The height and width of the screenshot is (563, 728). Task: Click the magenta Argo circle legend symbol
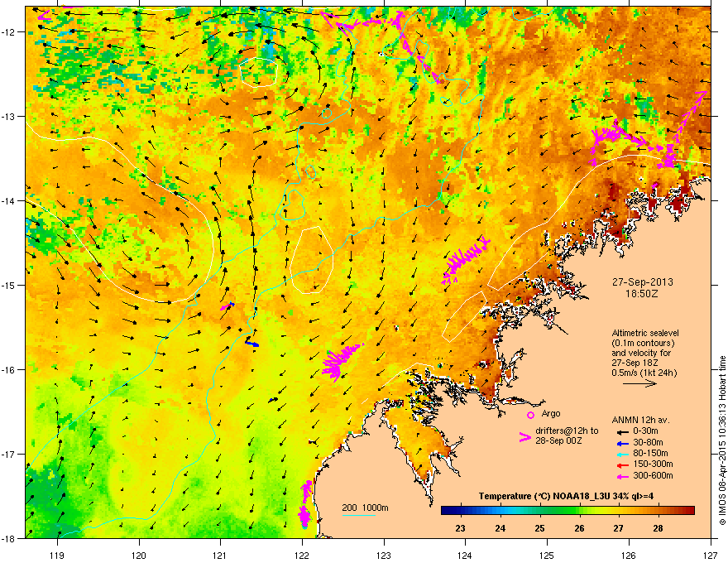530,415
